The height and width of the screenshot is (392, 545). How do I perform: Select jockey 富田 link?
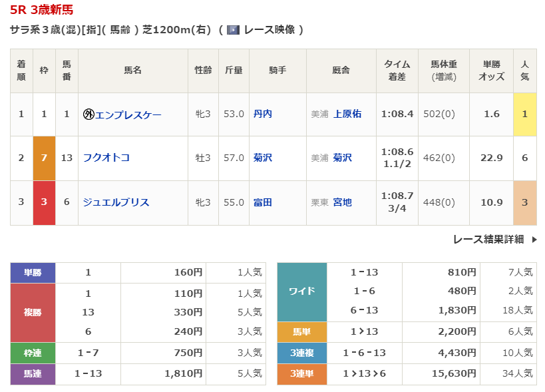(x=262, y=202)
